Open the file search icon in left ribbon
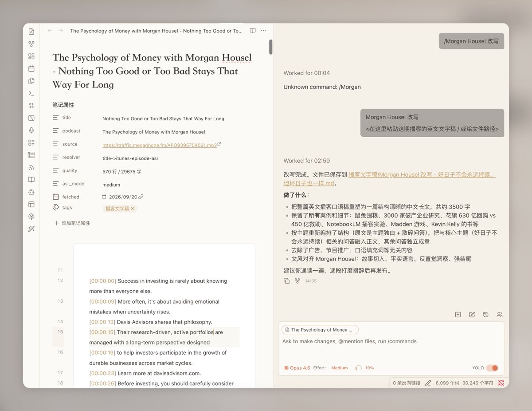 pyautogui.click(x=31, y=32)
